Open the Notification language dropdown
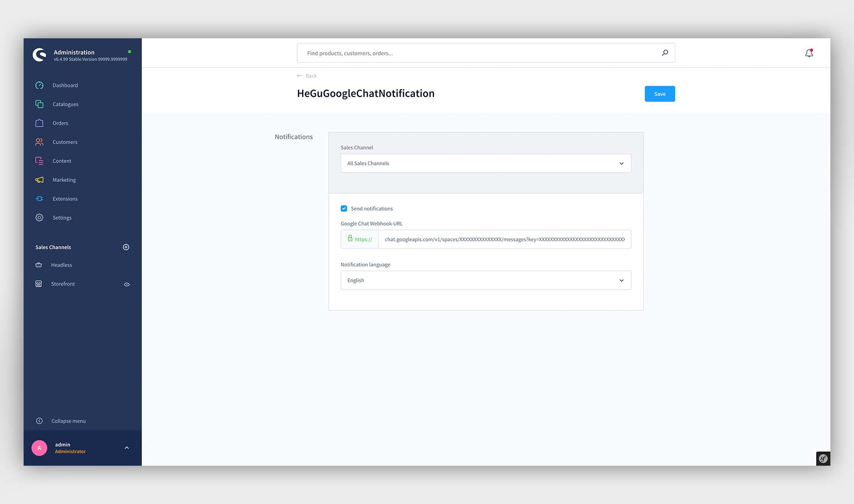Viewport: 854px width, 504px height. click(486, 280)
